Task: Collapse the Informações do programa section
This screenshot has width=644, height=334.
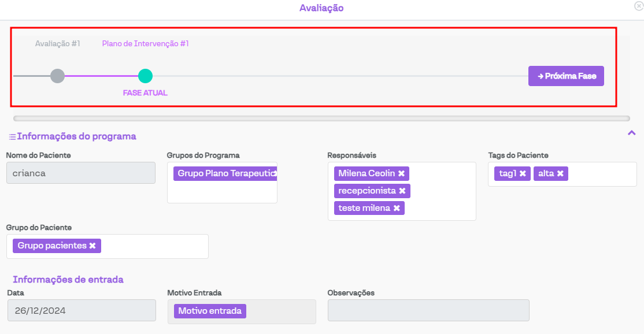Action: tap(631, 133)
